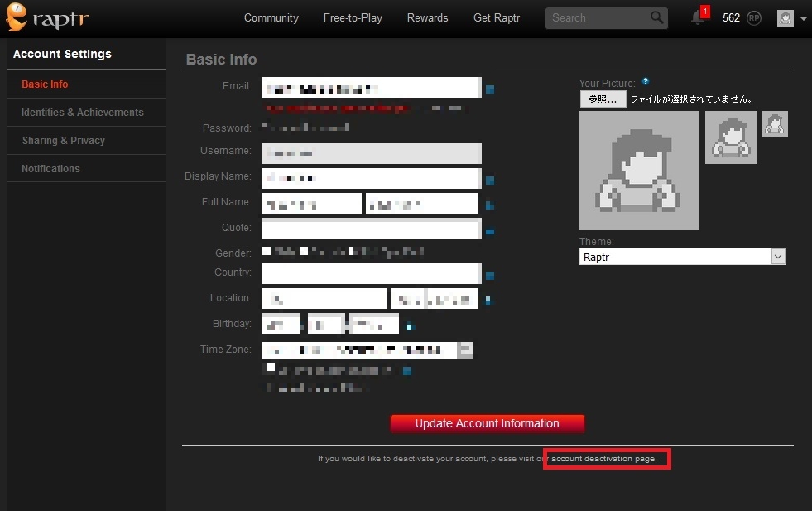Click the privacy icon beside Full Name
The width and height of the screenshot is (812, 511).
coord(490,205)
